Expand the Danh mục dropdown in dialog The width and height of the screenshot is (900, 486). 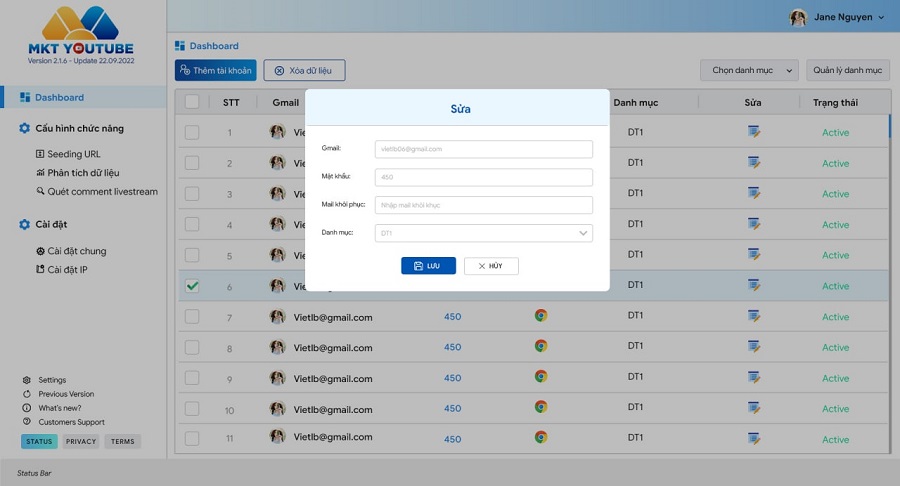click(x=583, y=233)
